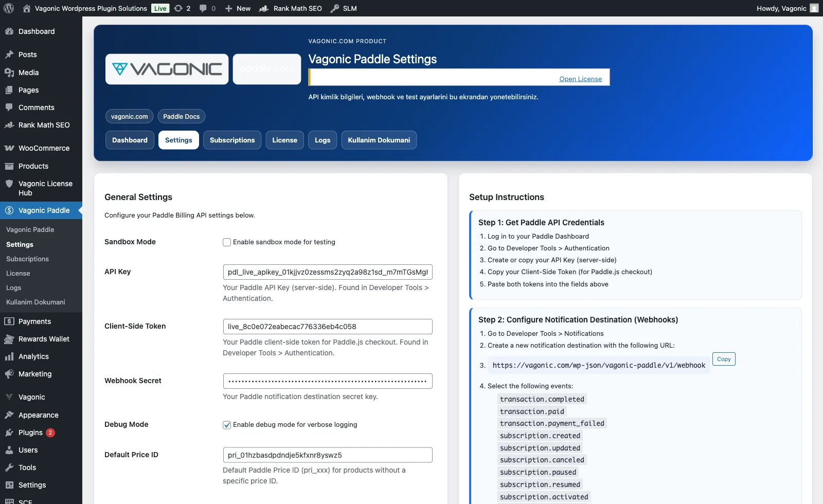Image resolution: width=823 pixels, height=504 pixels.
Task: Click the New plus item in the admin bar
Action: (238, 8)
